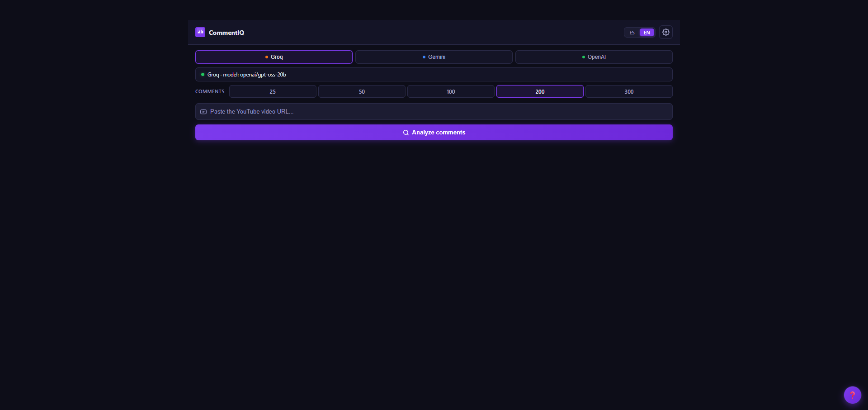Click the Groq model status bar
Screen dimensions: 868x410
click(434, 75)
